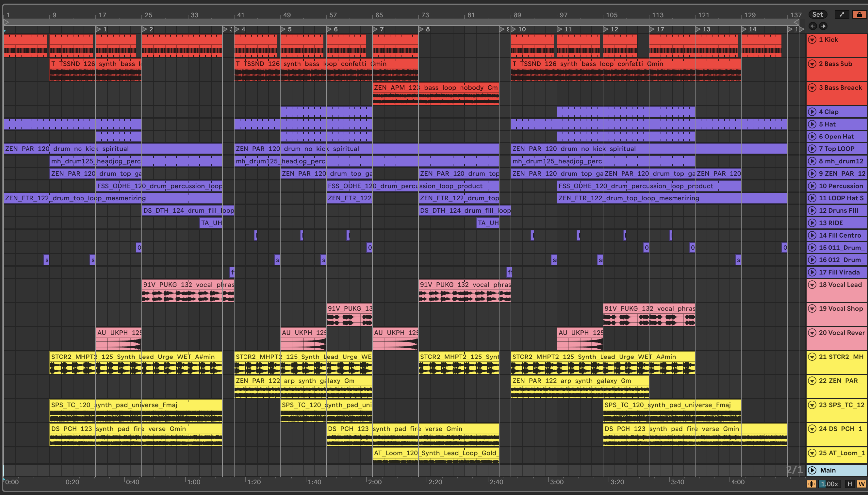
Task: Collapse the 1 Kick track
Action: tap(812, 40)
